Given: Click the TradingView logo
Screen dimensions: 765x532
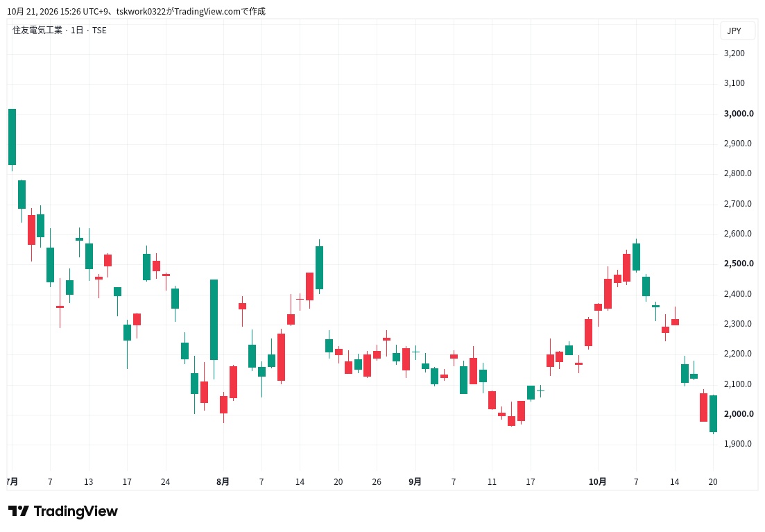Looking at the screenshot, I should (x=63, y=511).
